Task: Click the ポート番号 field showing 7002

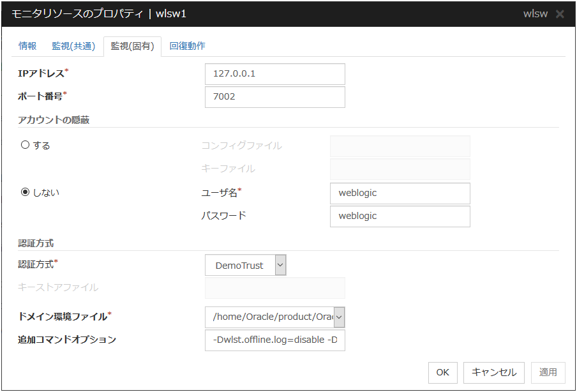Action: click(x=274, y=97)
